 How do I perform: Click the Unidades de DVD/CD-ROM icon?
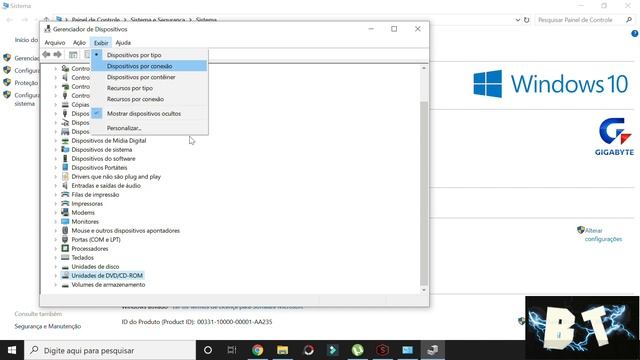pos(65,276)
